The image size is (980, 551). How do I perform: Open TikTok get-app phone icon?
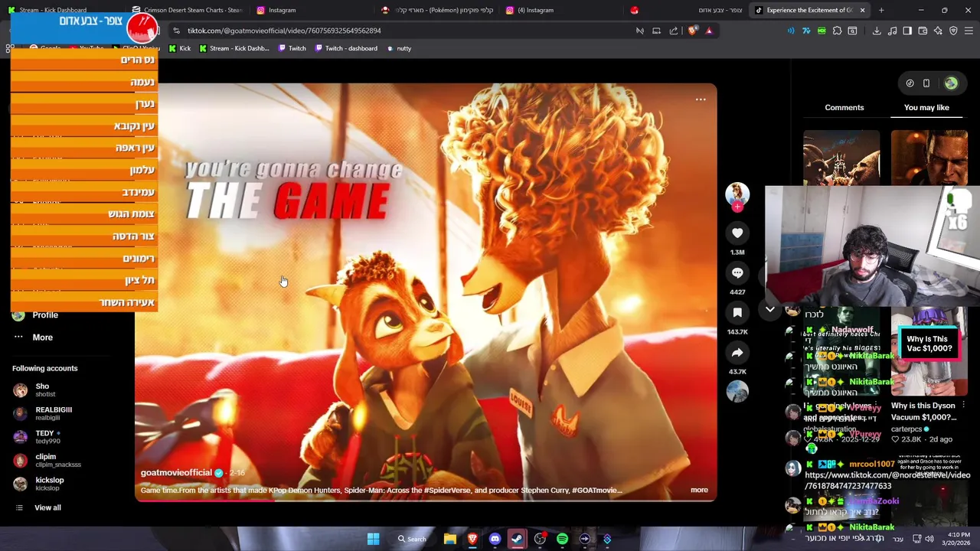point(926,83)
